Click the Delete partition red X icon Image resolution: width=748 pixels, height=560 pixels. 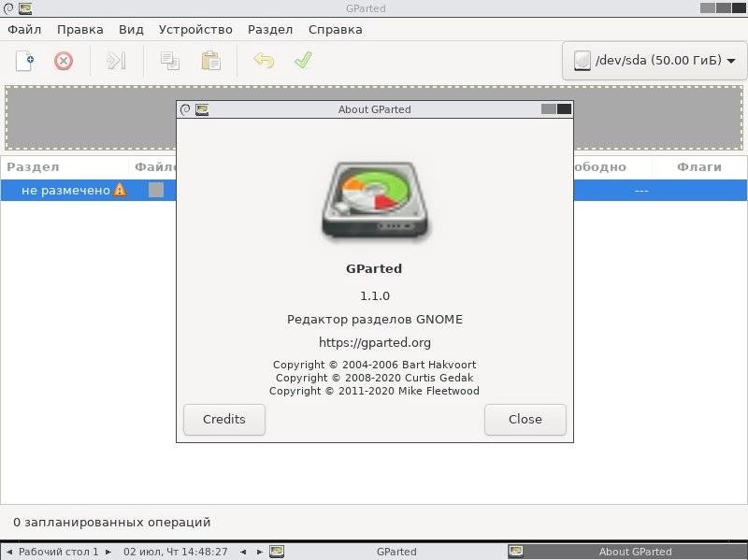tap(64, 61)
